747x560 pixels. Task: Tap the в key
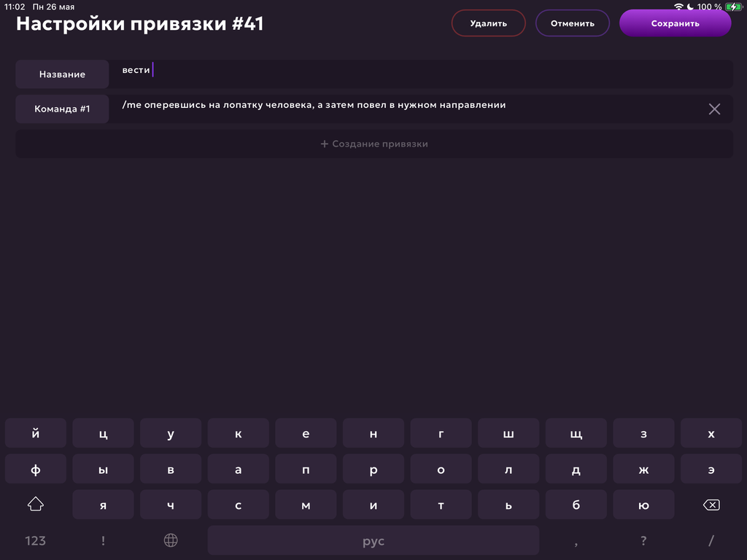point(171,469)
